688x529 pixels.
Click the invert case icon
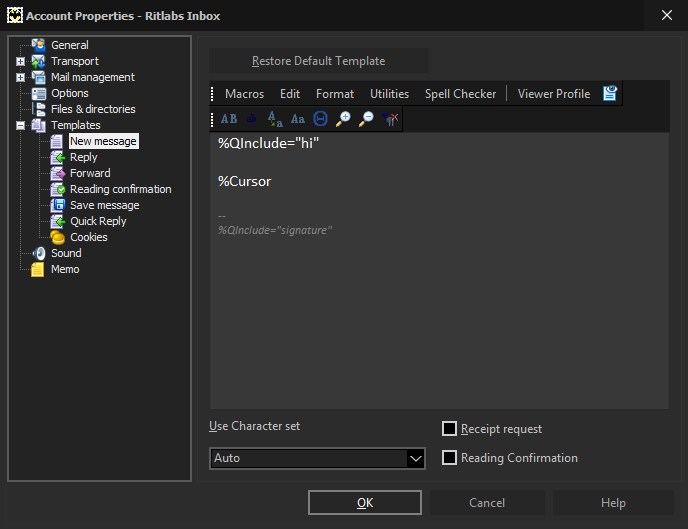pos(275,119)
